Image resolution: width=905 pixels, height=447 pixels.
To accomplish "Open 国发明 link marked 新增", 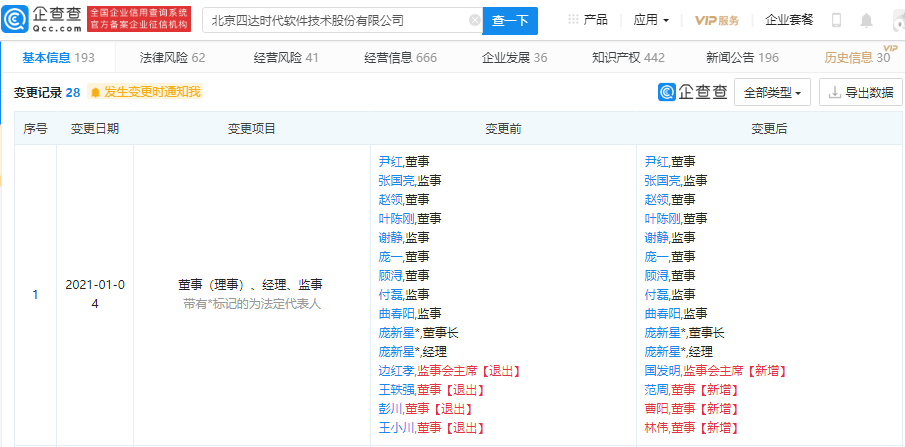I will (663, 371).
